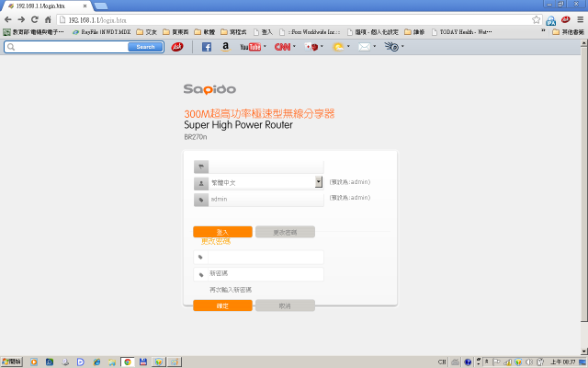Open the mail envelope icon on toolbar

point(364,47)
